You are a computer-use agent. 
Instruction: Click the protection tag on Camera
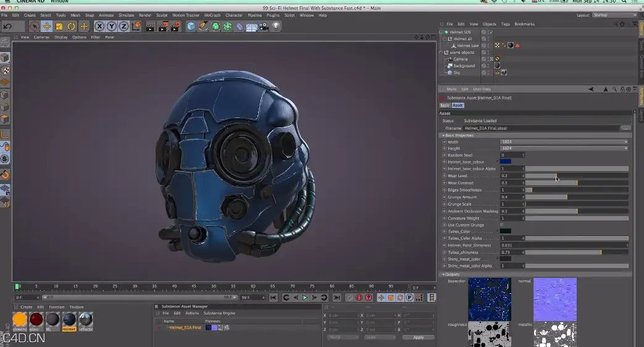point(498,59)
